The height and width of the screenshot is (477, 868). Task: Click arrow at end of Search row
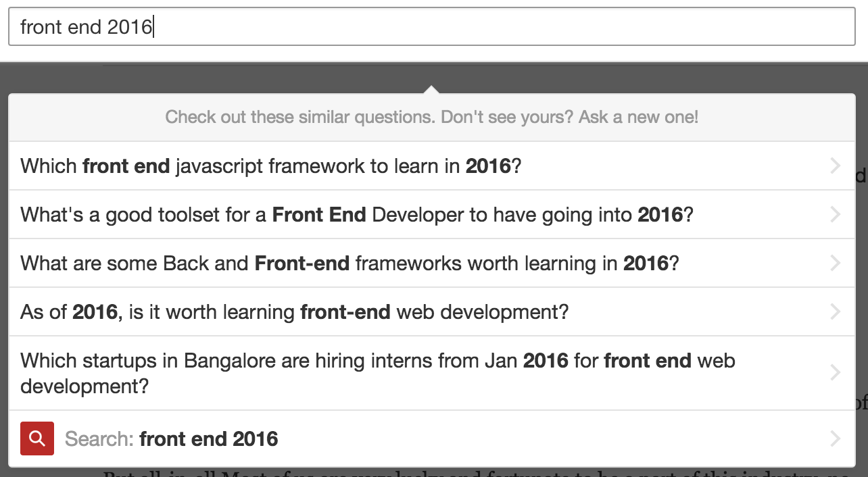pos(836,439)
